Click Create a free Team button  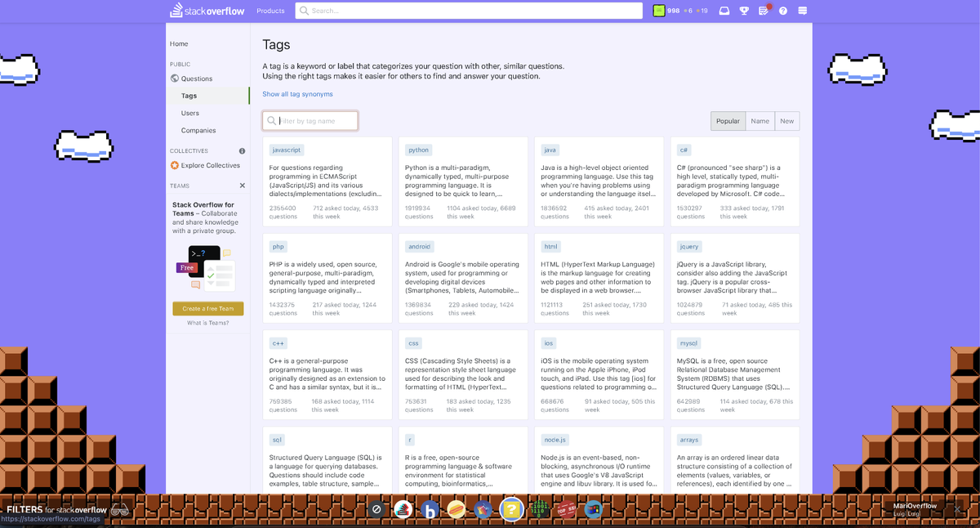(x=208, y=308)
